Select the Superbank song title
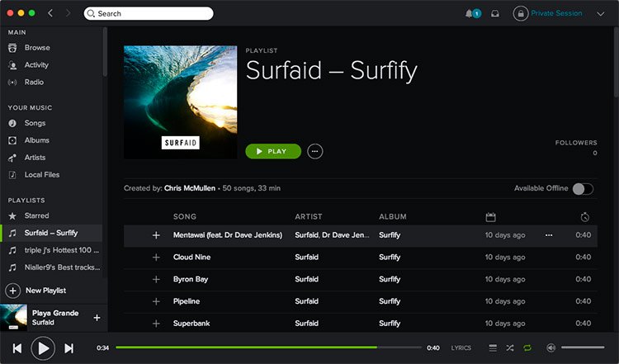 click(x=191, y=324)
